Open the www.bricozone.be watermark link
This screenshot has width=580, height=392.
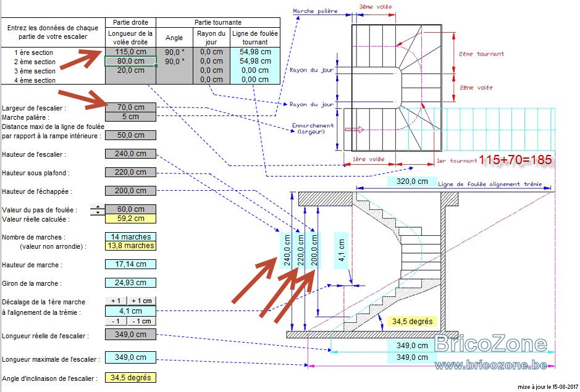[491, 365]
